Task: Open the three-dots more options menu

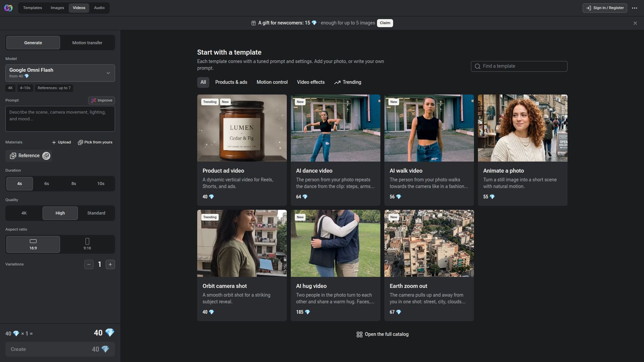Action: click(635, 8)
